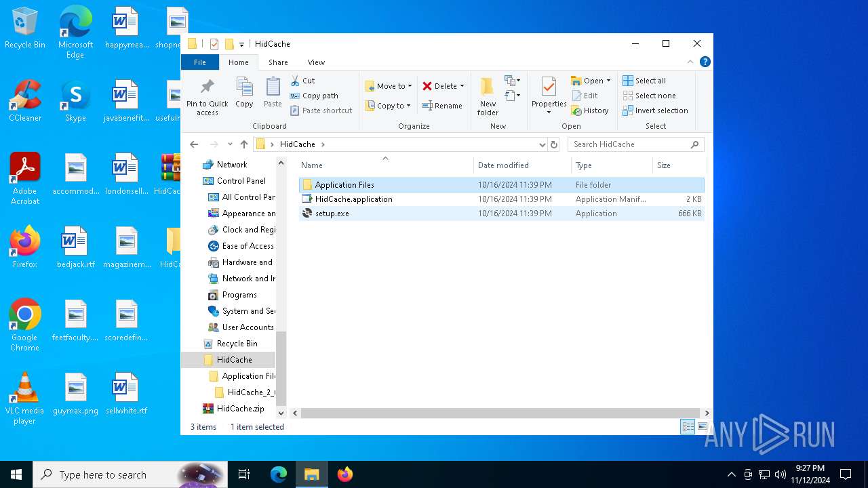Select Control Panel in navigation pane
This screenshot has width=868, height=488.
tap(241, 181)
